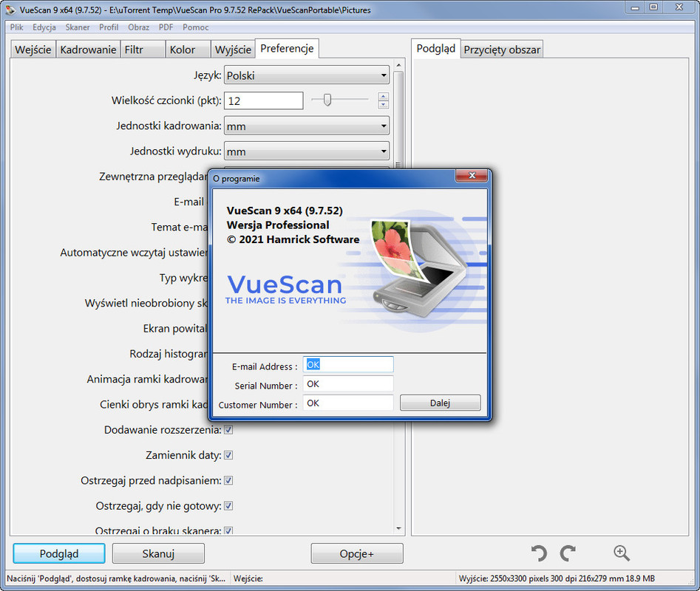
Task: Toggle Ostrzegaj o braku skanera checkbox
Action: coord(228,530)
